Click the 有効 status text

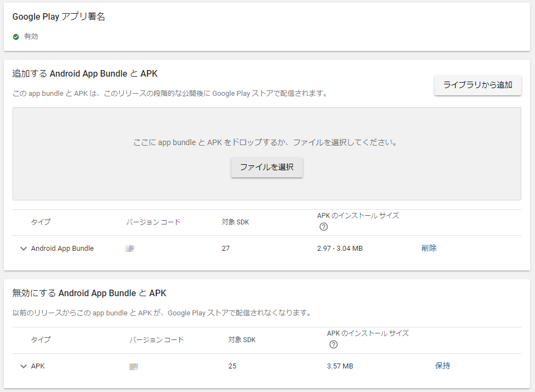[31, 37]
